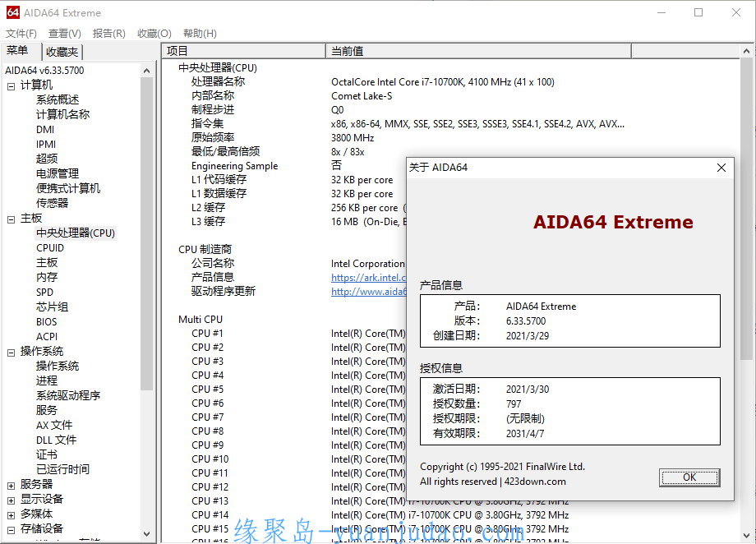Image resolution: width=756 pixels, height=544 pixels.
Task: Click the 指令集 row
Action: [x=451, y=124]
